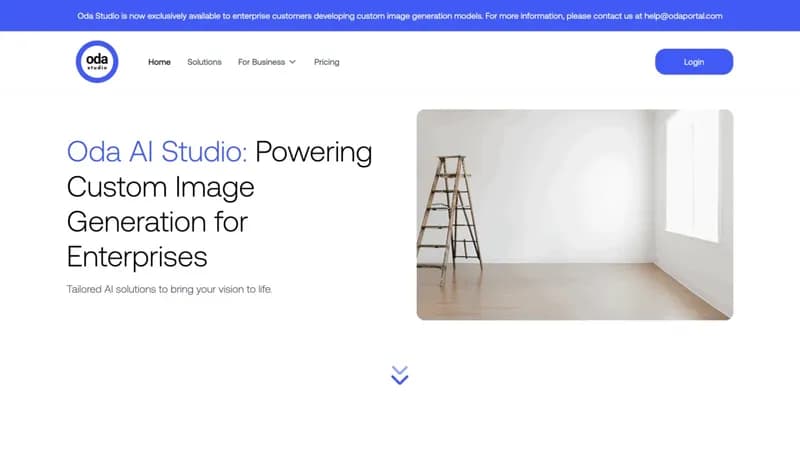Click the enterprise announcement banner text

(400, 16)
